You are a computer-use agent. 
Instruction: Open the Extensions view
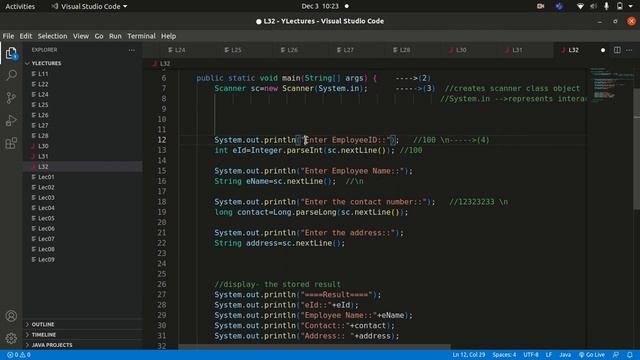[11, 143]
